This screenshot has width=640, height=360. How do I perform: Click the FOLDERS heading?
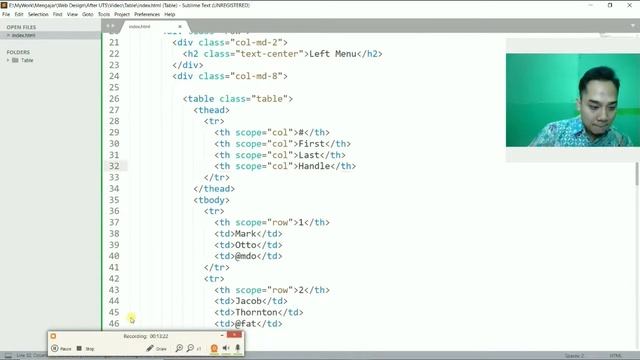click(18, 52)
